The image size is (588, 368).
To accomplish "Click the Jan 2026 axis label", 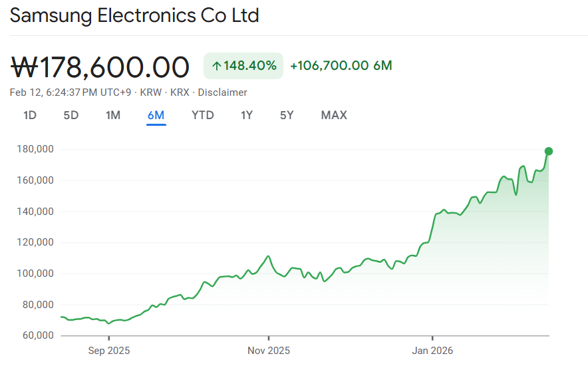I will click(432, 351).
